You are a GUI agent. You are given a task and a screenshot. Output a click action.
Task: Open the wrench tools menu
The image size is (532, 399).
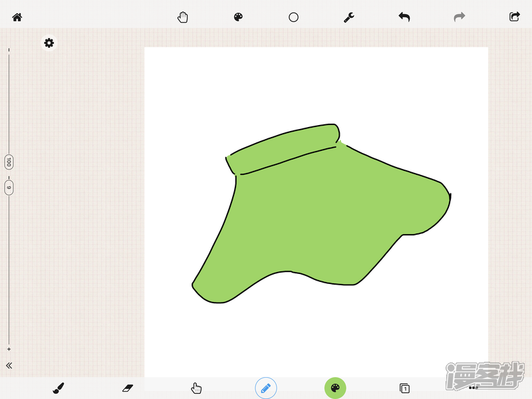click(348, 17)
